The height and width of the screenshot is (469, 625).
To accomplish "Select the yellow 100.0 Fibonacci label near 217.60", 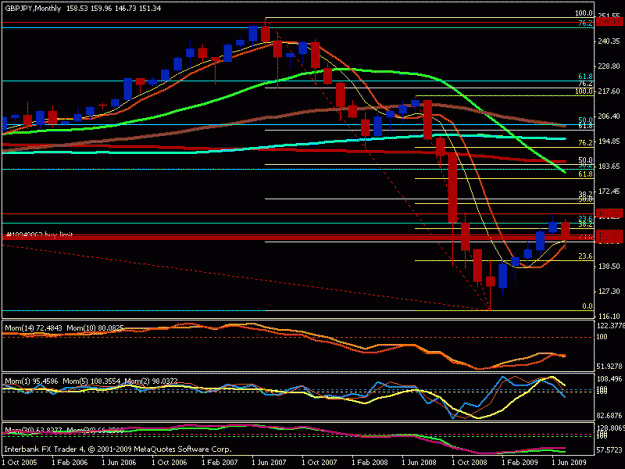I will (x=584, y=91).
